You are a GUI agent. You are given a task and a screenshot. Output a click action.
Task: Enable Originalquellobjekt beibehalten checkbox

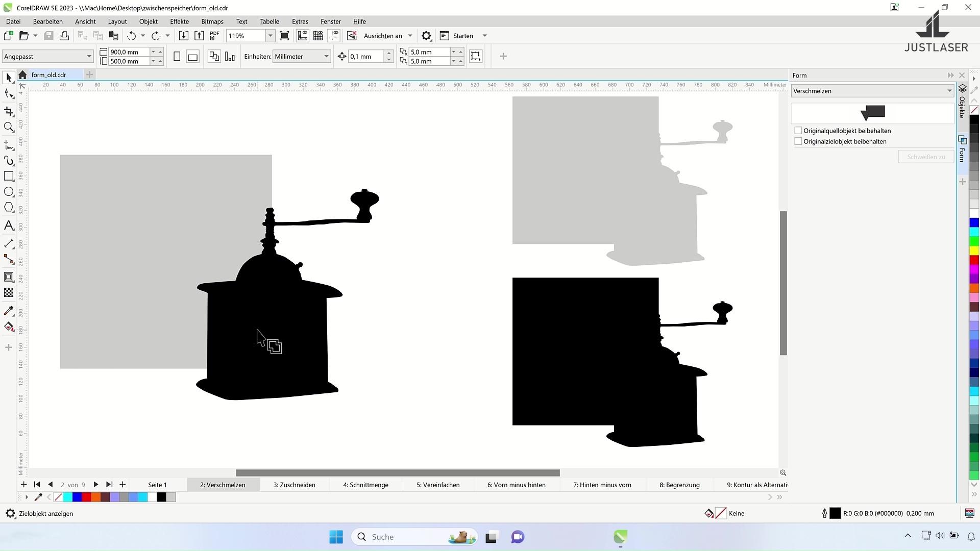click(798, 131)
